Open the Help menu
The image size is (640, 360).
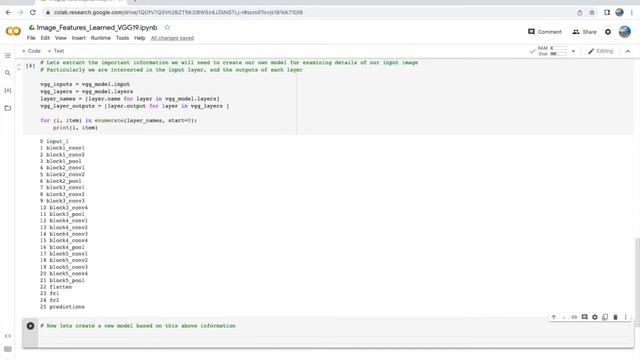[x=140, y=38]
